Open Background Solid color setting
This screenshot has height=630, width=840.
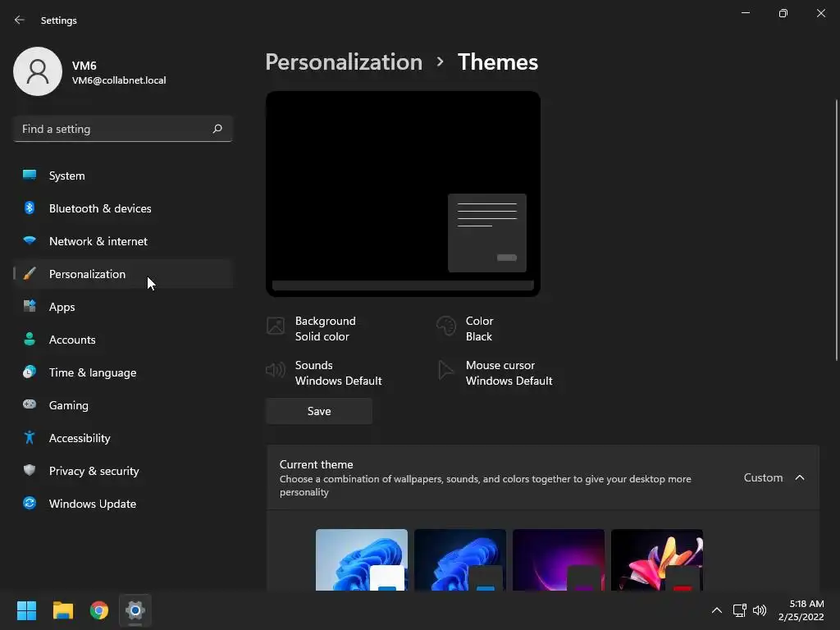point(311,328)
